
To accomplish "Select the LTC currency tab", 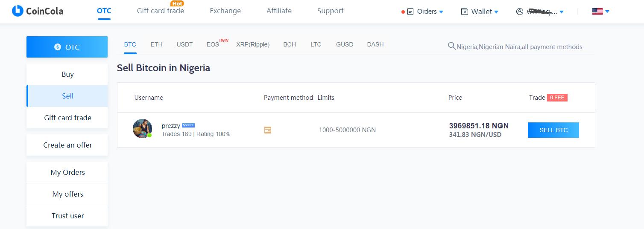I will (316, 44).
